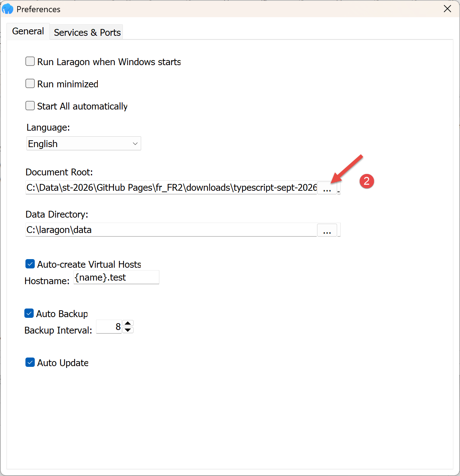Viewport: 460px width, 476px height.
Task: Expand Language list via chevron arrow
Action: 135,144
